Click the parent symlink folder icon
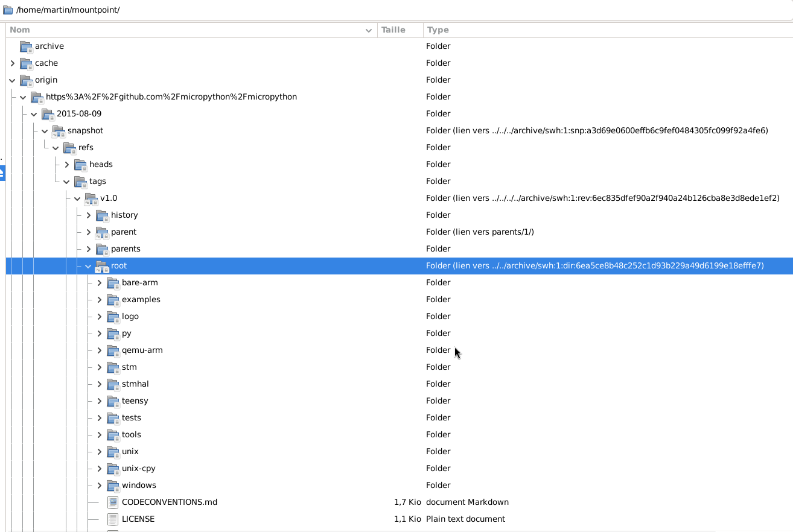Screen dimensions: 793x532 101,232
